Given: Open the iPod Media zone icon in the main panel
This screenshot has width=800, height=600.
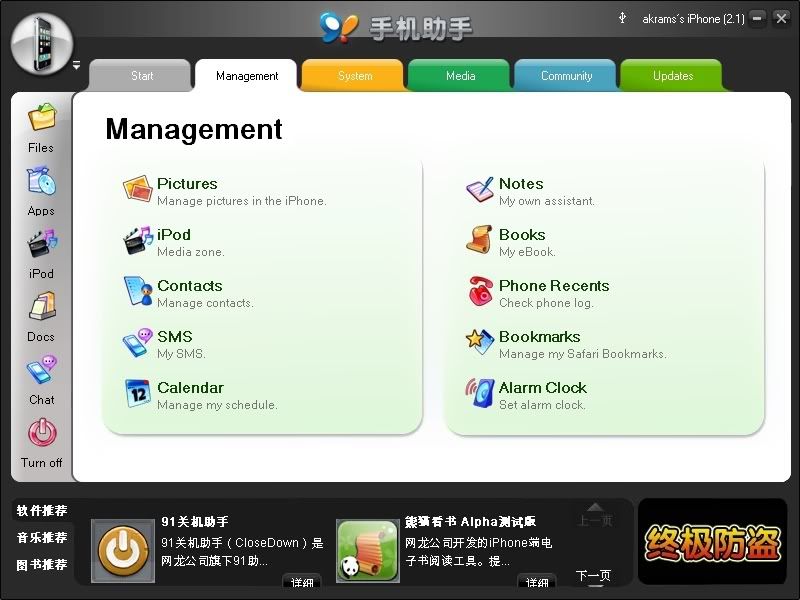Looking at the screenshot, I should pos(138,241).
